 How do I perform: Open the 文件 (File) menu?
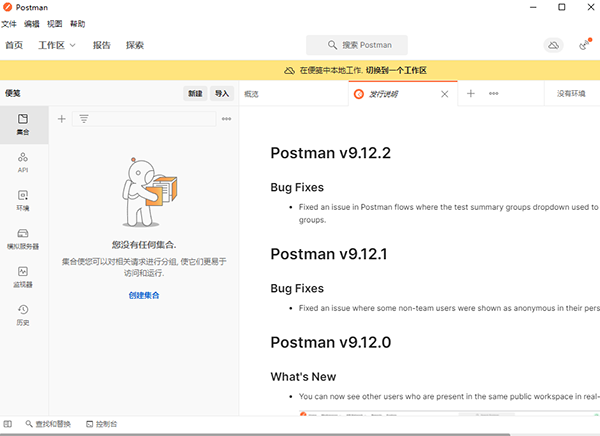coord(9,23)
